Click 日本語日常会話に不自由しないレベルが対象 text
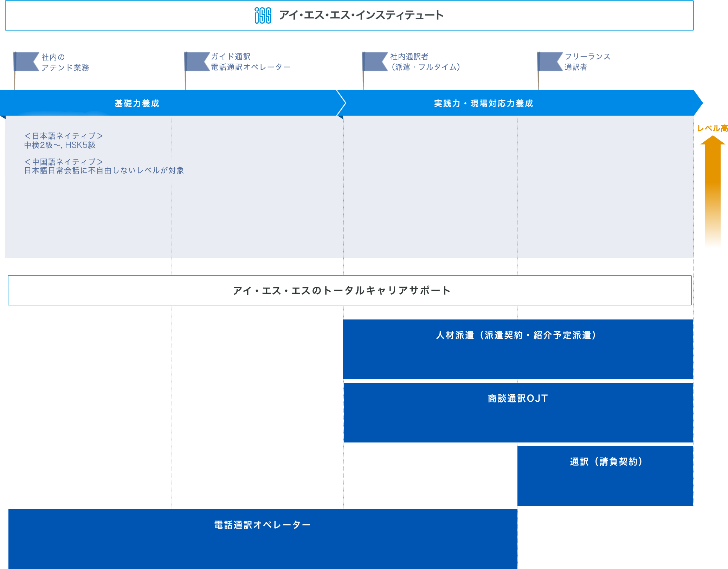 pos(104,170)
